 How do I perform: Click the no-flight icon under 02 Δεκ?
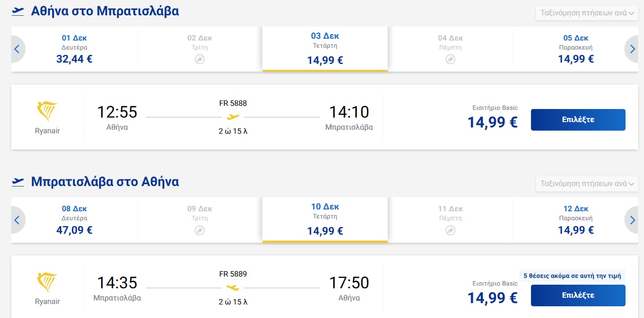coord(200,59)
